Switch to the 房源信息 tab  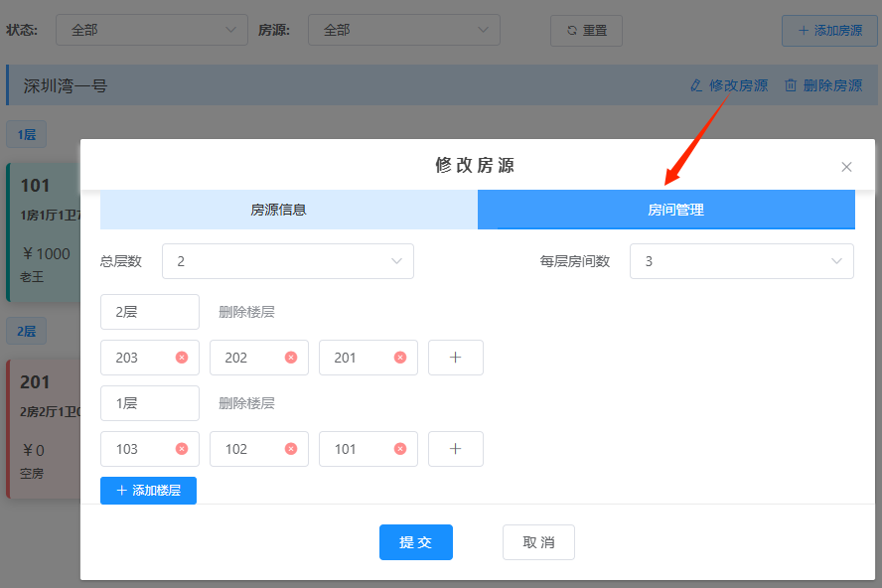coord(278,210)
